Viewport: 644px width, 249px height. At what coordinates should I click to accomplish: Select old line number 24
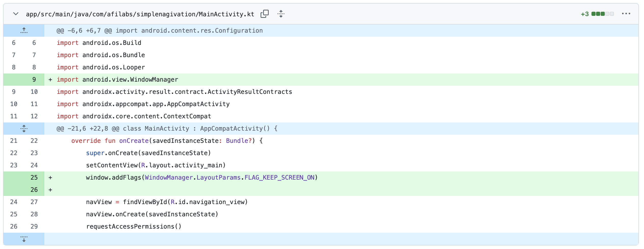tap(14, 202)
